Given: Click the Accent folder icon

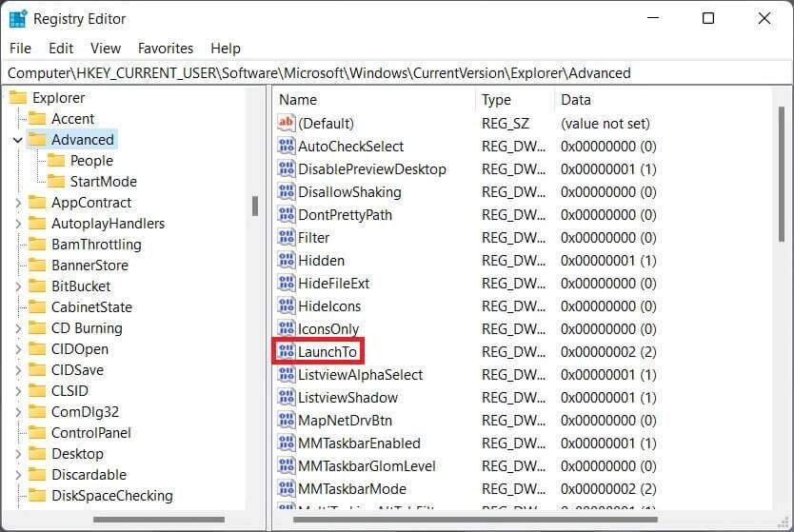Looking at the screenshot, I should 37,118.
